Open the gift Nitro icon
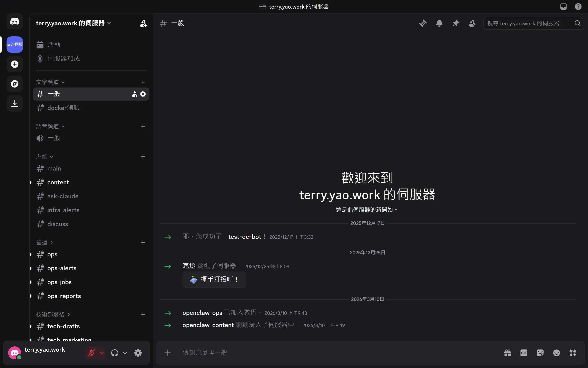The height and width of the screenshot is (368, 588). click(508, 353)
